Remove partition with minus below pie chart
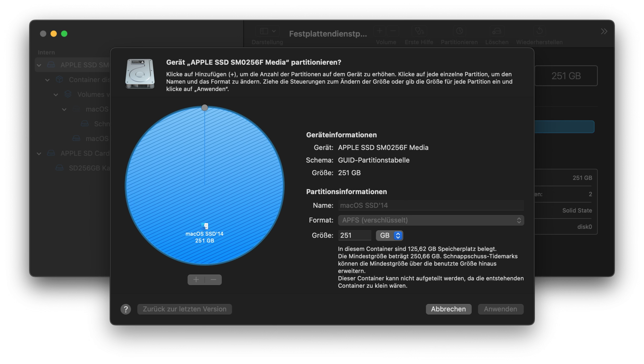This screenshot has width=644, height=364. tap(213, 280)
